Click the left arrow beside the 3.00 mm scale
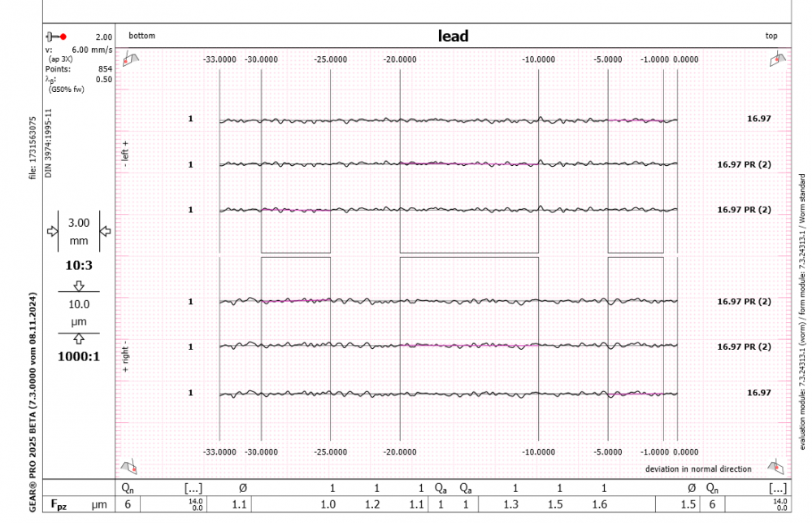Viewport: 812px width, 523px height. pos(53,232)
